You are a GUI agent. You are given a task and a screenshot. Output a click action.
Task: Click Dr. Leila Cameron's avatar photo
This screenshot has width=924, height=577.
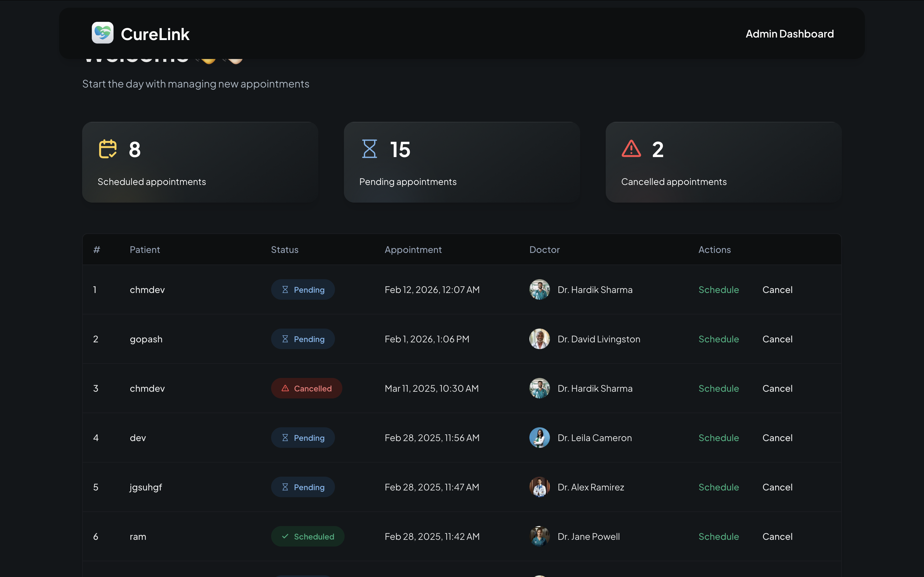tap(539, 438)
